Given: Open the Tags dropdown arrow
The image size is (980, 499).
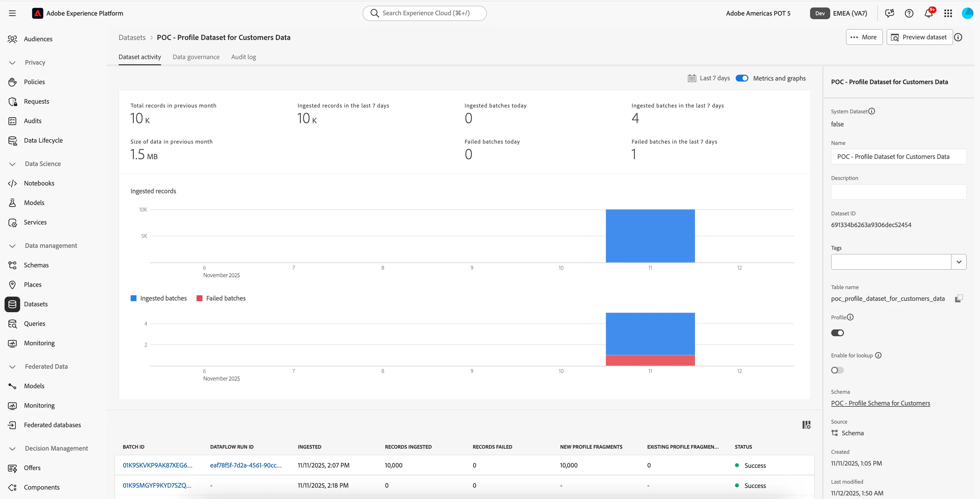Looking at the screenshot, I should click(x=958, y=262).
